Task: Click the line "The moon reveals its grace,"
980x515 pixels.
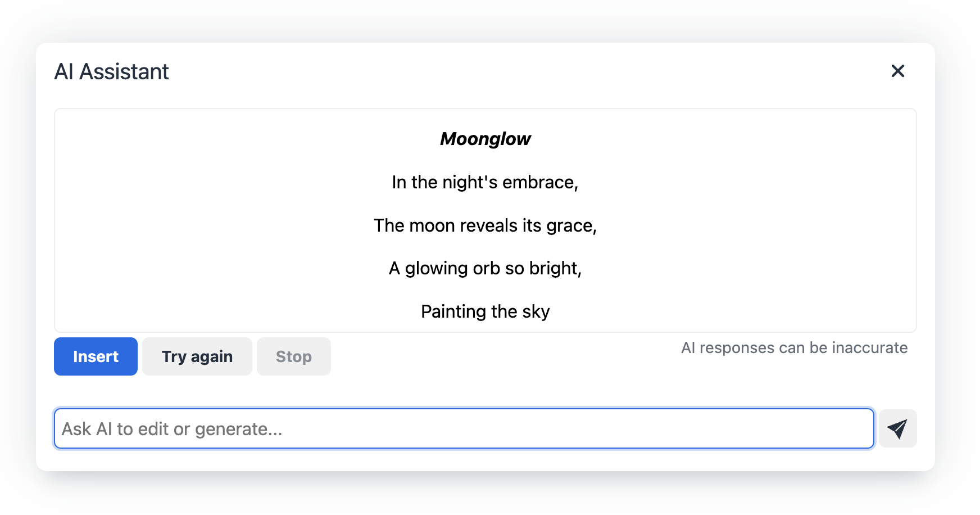Action: pos(485,225)
